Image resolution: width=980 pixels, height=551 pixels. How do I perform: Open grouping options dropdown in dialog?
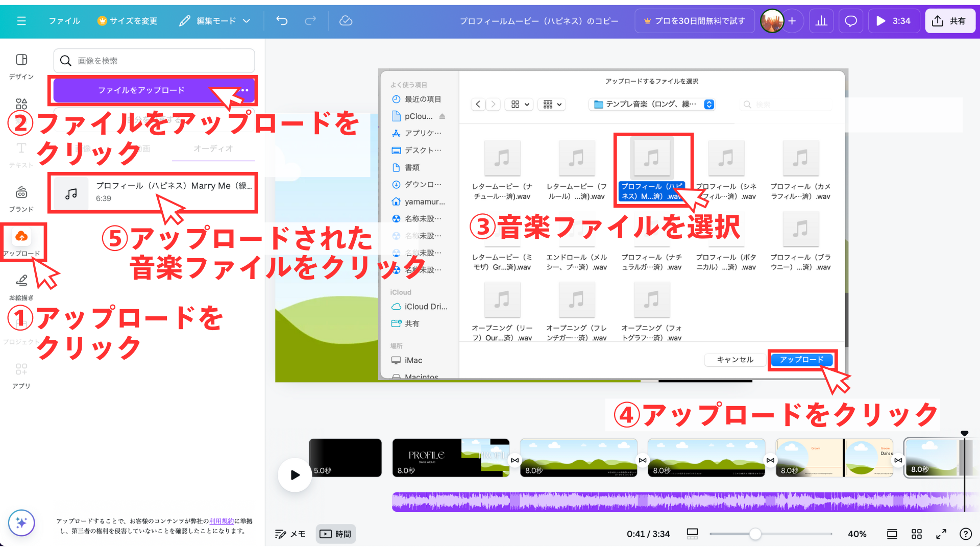(x=552, y=104)
